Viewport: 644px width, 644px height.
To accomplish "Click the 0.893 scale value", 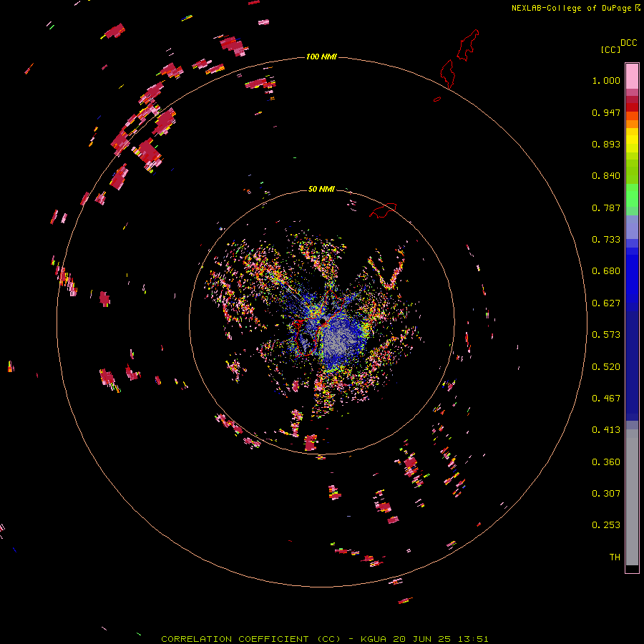I will (606, 144).
